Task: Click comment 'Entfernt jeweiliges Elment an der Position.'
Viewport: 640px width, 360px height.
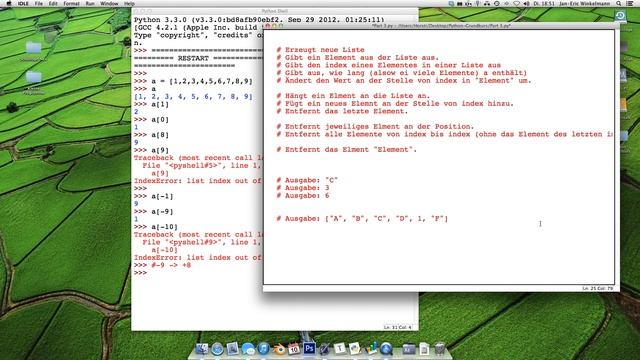Action: point(379,127)
